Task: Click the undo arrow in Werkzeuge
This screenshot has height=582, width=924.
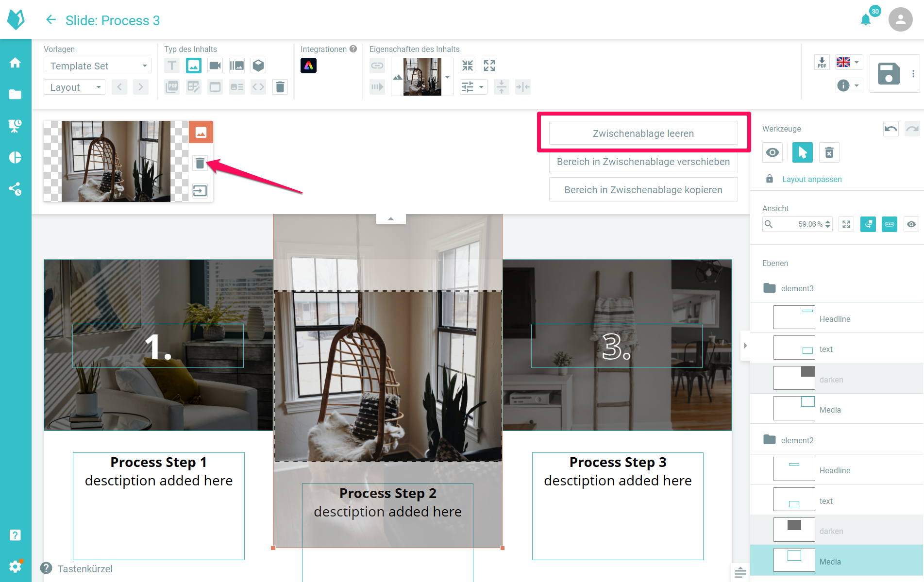Action: click(x=890, y=129)
